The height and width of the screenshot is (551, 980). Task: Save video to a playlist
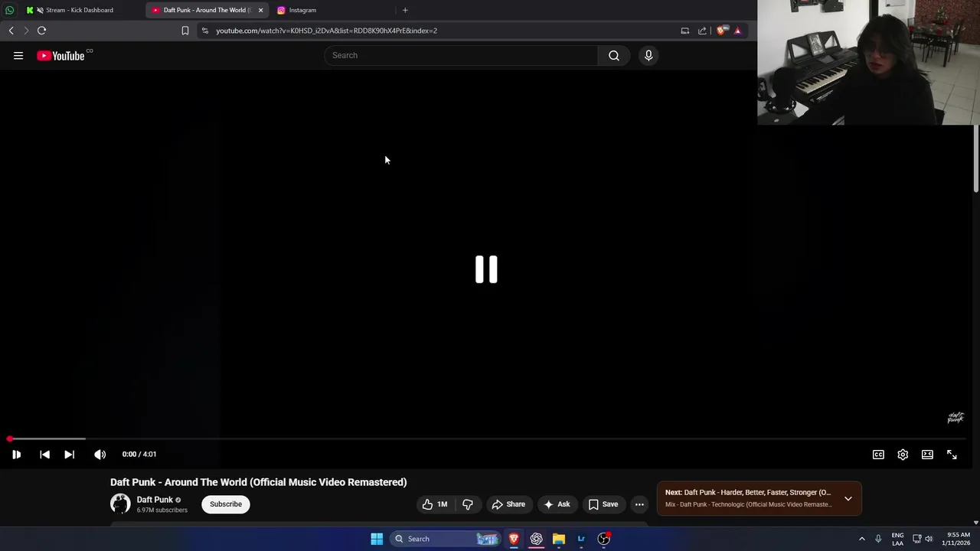click(603, 504)
